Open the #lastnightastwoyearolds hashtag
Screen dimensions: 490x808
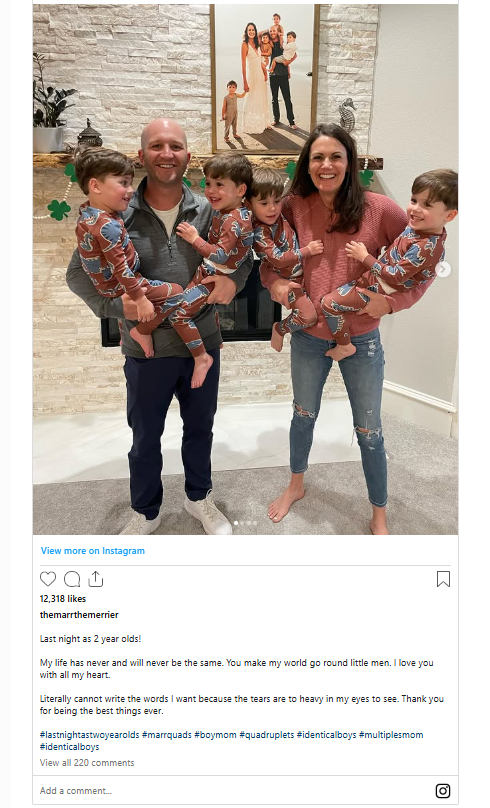click(90, 734)
